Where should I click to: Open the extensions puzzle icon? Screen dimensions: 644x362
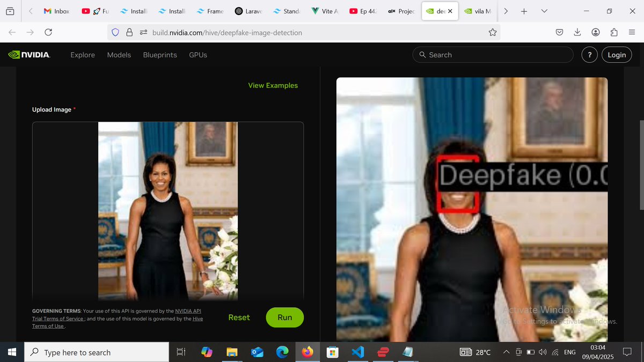(x=614, y=33)
